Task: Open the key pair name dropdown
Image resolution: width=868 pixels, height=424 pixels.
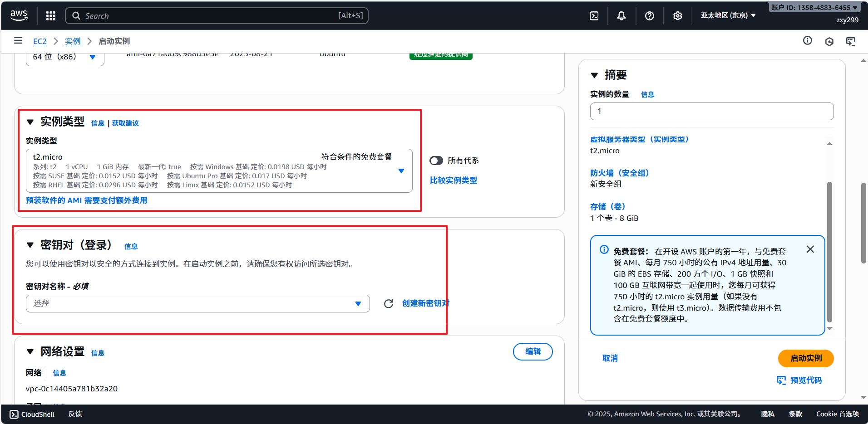Action: tap(198, 303)
